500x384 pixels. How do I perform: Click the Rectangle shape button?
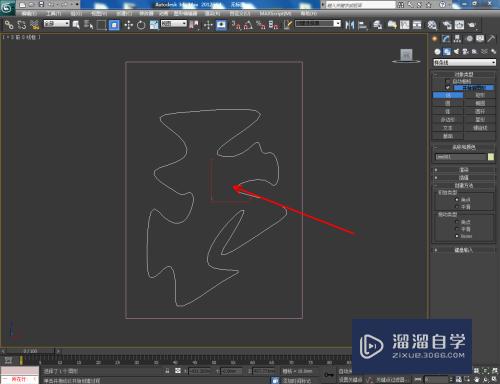[x=480, y=95]
